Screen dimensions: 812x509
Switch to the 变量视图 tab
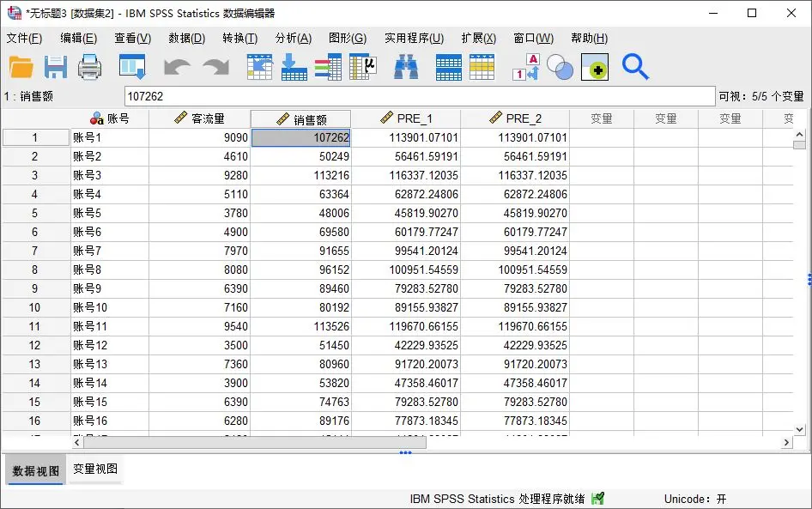[x=95, y=470]
